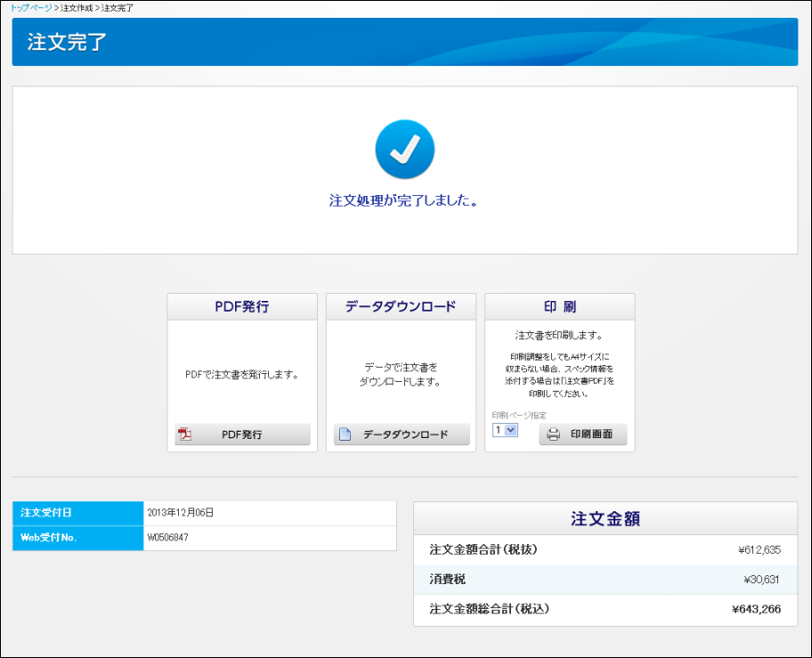Click the データダウンロード panel header
This screenshot has height=658, width=812.
coord(401,307)
